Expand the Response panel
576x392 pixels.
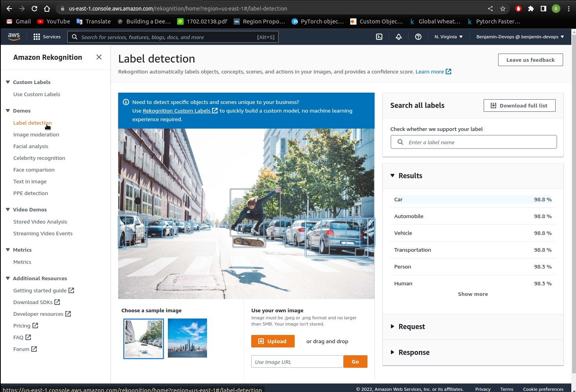392,352
